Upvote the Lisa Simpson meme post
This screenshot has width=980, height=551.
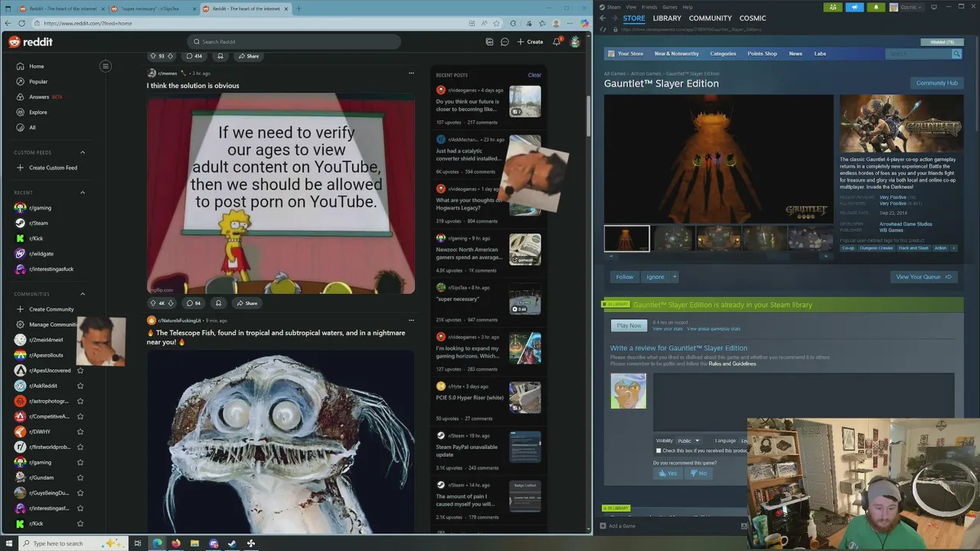(153, 303)
